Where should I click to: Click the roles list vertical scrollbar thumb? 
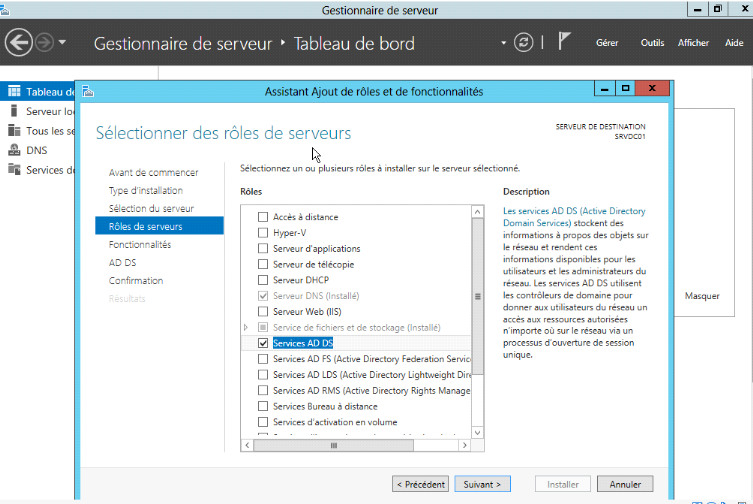pyautogui.click(x=477, y=296)
